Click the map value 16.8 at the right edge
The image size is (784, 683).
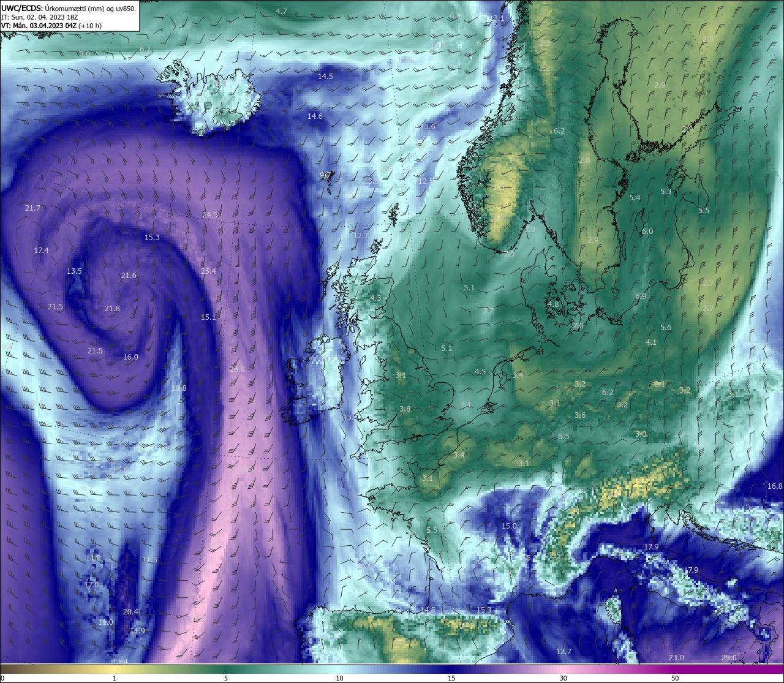[x=775, y=486]
